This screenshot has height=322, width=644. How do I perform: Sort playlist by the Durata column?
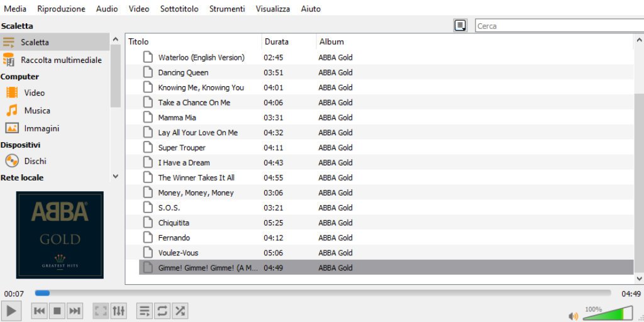[289, 42]
